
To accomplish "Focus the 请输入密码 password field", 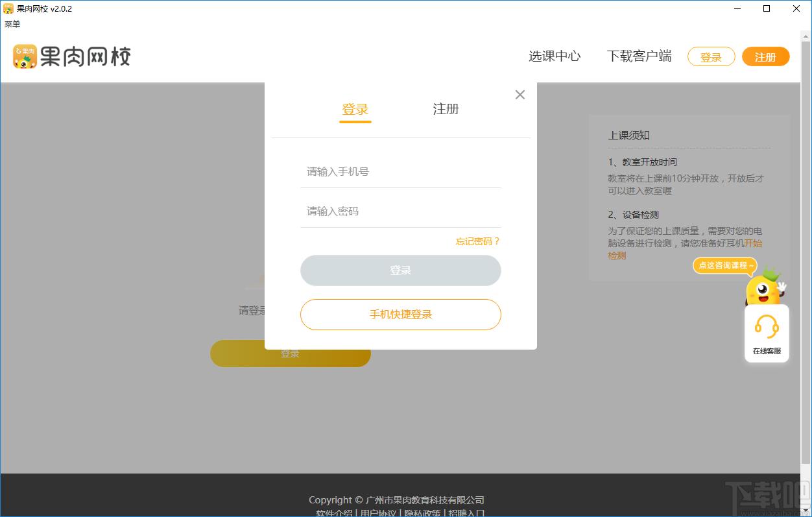I will pos(400,211).
